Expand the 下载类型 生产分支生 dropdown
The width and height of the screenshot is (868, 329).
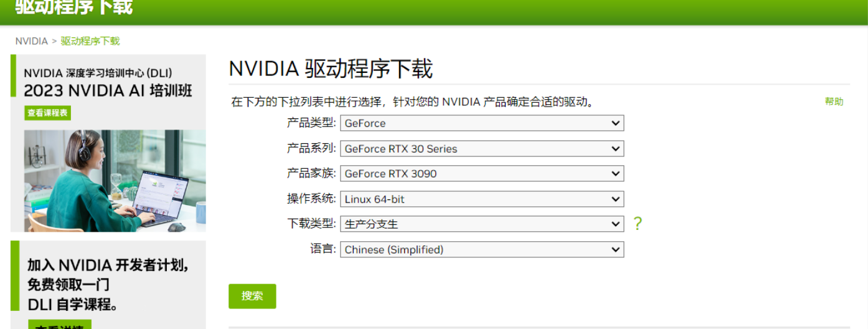point(482,224)
